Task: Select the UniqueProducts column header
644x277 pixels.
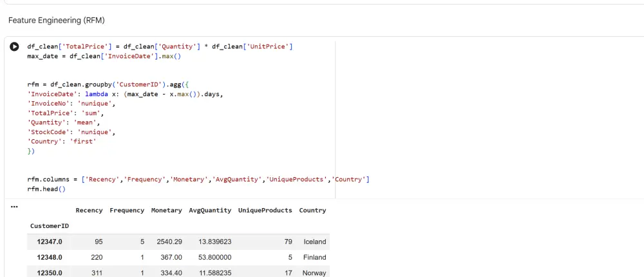Action: [x=265, y=211]
